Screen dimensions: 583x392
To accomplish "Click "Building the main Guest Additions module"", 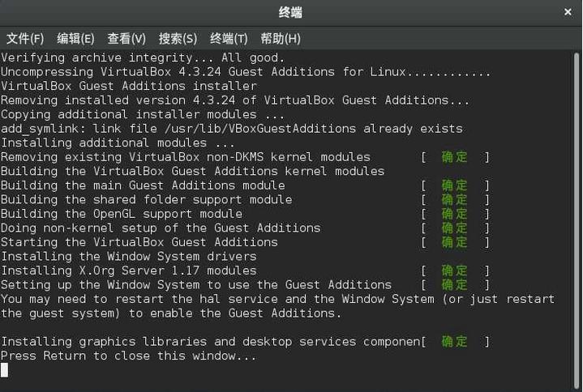I will [143, 185].
